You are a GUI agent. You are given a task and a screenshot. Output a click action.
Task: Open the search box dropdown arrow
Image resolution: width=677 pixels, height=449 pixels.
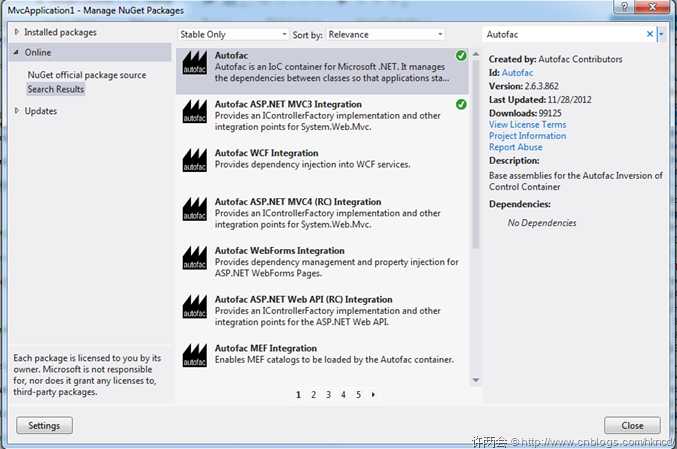click(661, 34)
